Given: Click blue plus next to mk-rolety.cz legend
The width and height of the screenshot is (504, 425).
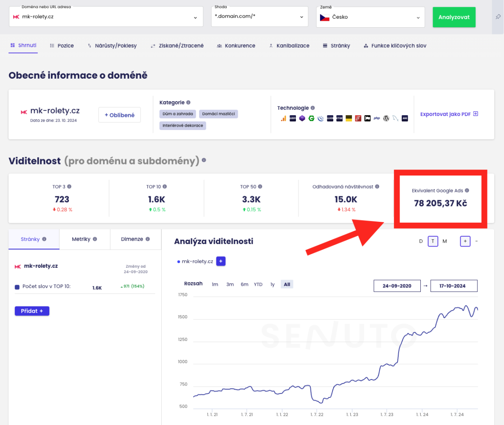Looking at the screenshot, I should click(x=221, y=261).
